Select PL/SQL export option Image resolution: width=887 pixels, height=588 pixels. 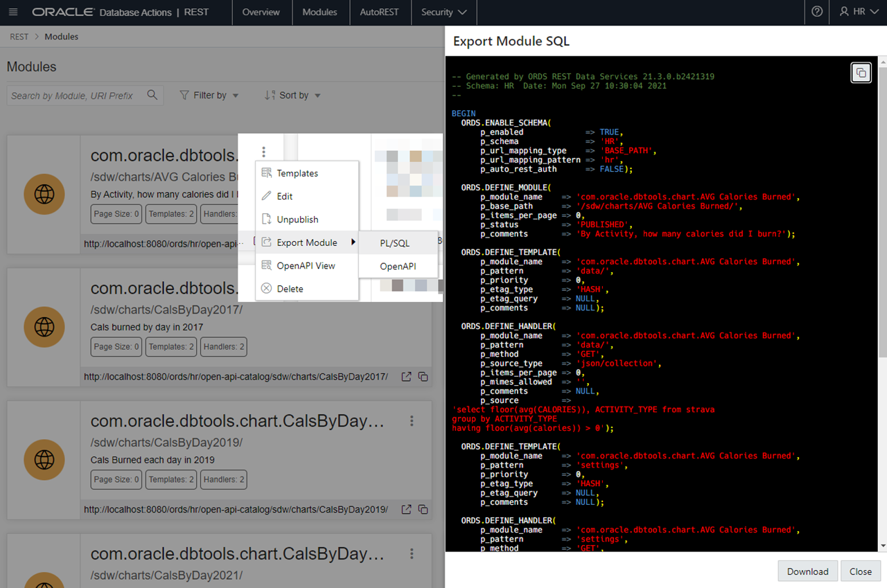click(x=395, y=243)
